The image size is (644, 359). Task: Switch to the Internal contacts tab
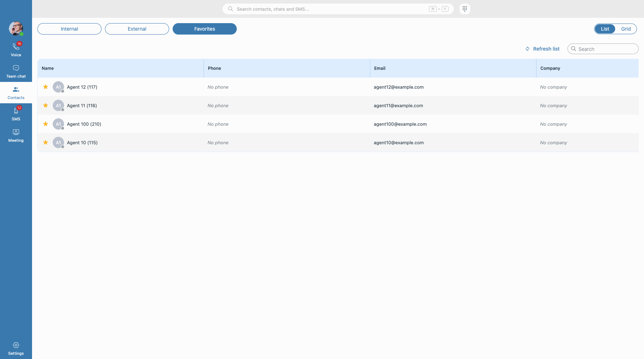click(x=69, y=29)
